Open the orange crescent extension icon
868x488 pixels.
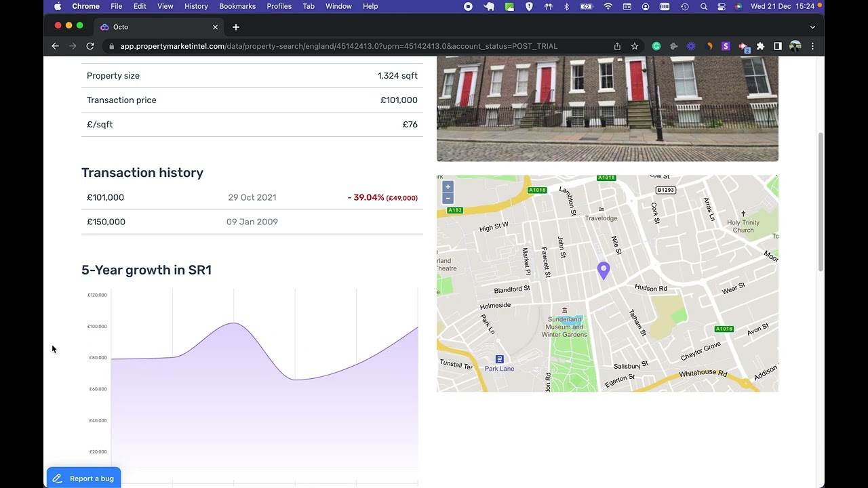[x=709, y=46]
